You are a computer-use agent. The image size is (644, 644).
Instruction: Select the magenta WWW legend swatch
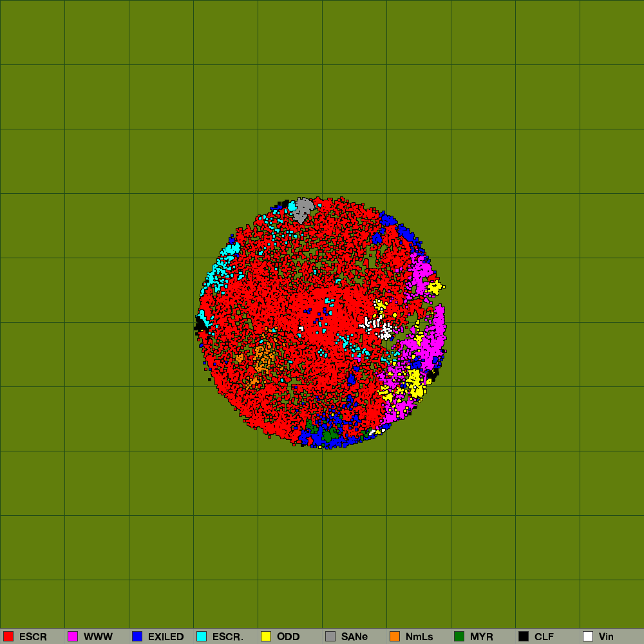click(x=73, y=636)
